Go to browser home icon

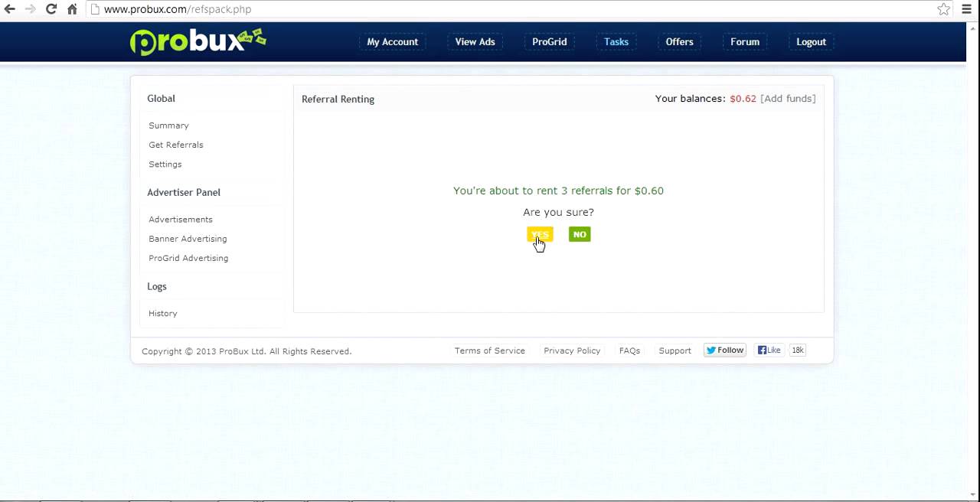[x=72, y=9]
